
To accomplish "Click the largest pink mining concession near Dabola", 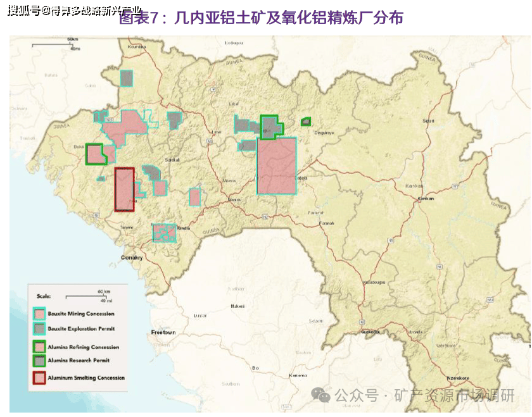I will point(276,166).
